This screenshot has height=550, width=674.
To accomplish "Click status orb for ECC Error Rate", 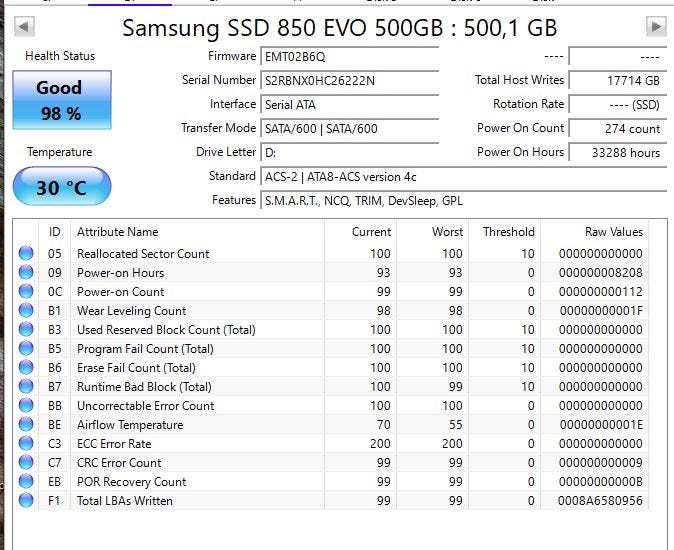I will (26, 443).
